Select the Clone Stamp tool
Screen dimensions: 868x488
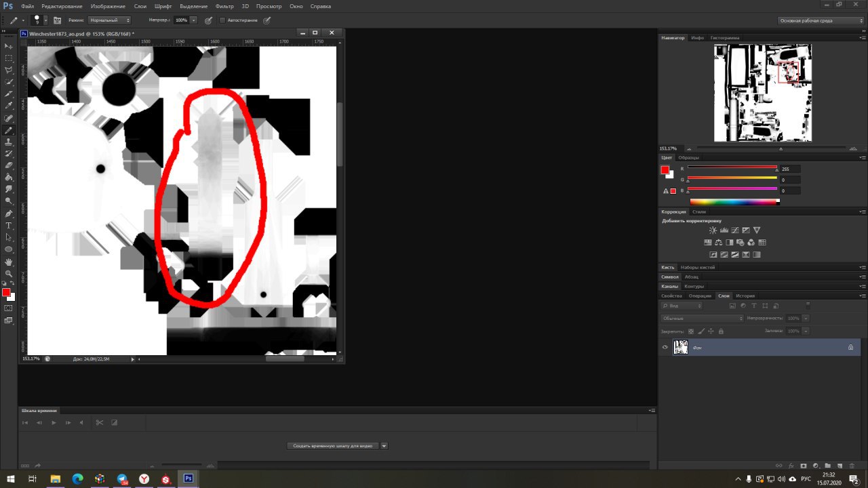[x=9, y=142]
